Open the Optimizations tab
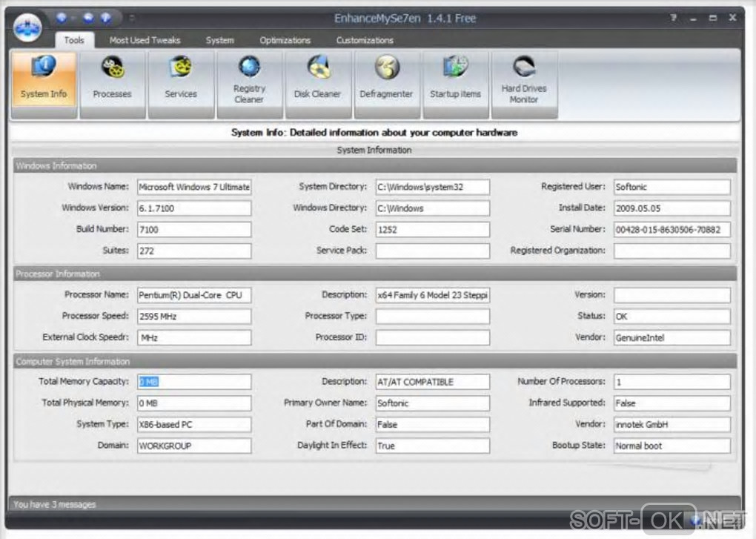 285,40
